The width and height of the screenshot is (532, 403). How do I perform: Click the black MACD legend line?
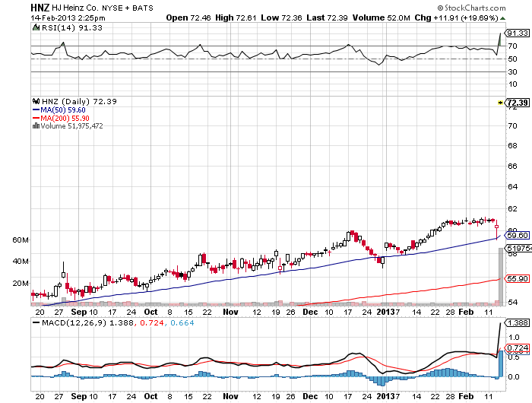coord(36,322)
